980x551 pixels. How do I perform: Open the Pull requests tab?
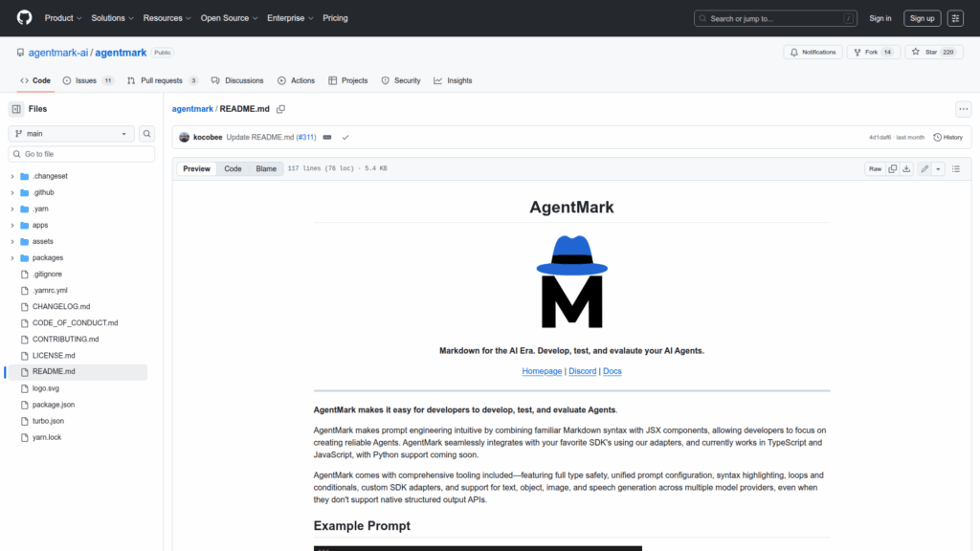click(163, 80)
